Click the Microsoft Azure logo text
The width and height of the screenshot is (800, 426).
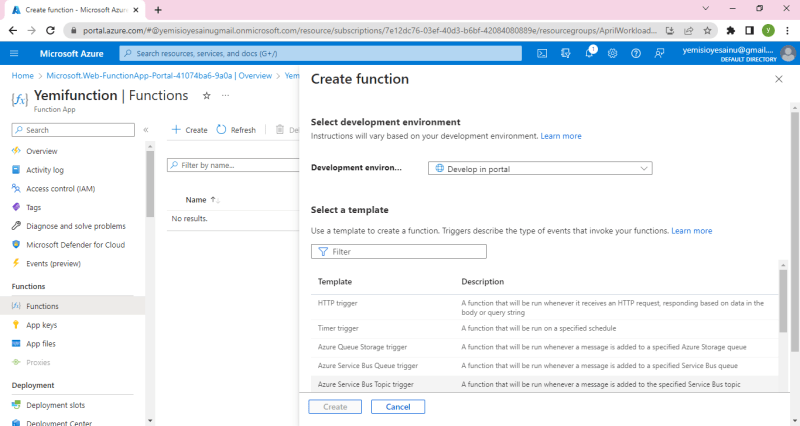71,54
